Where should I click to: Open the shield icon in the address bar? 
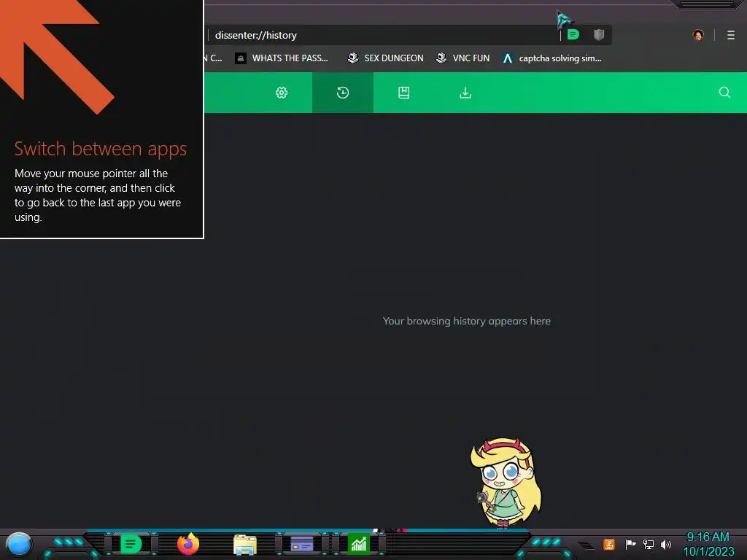pyautogui.click(x=599, y=35)
